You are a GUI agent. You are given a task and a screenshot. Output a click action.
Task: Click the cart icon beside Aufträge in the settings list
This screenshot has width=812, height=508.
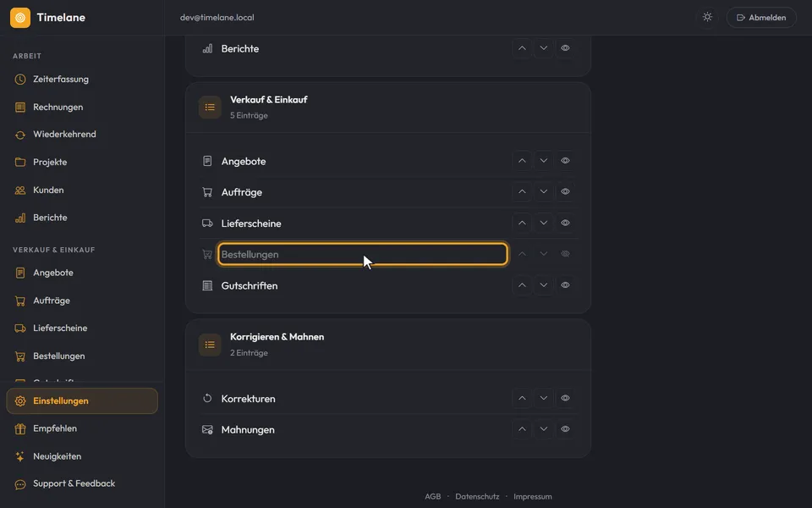[207, 192]
